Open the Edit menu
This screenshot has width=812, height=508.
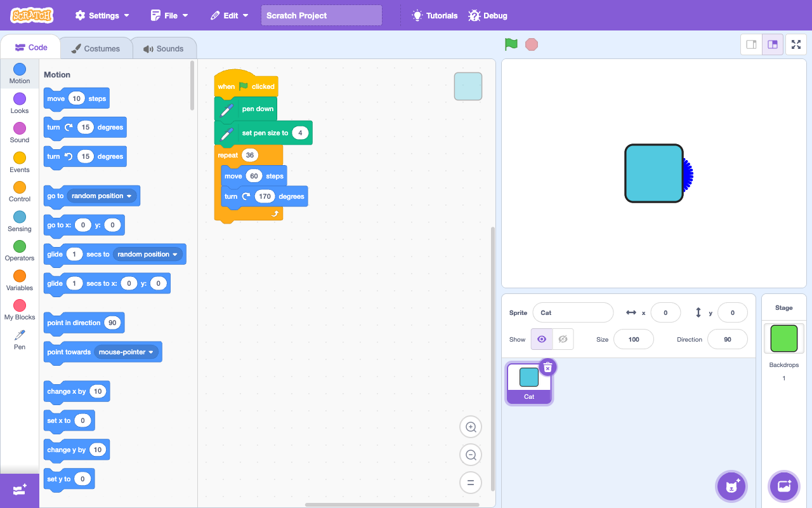230,15
